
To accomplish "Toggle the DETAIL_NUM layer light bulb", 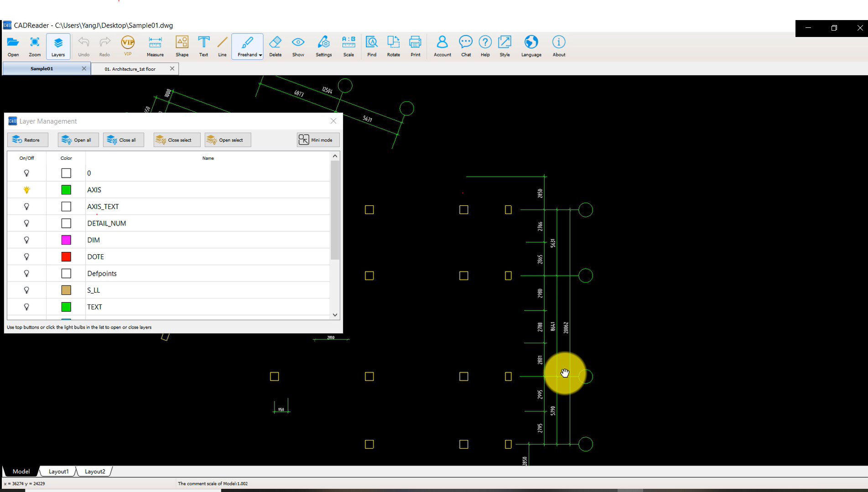I will (26, 223).
